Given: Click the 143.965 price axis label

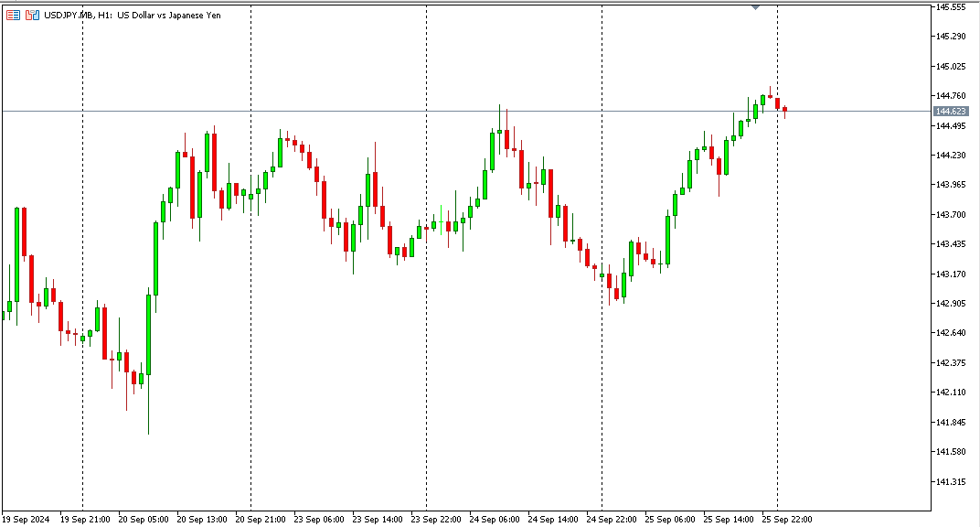Looking at the screenshot, I should point(951,185).
